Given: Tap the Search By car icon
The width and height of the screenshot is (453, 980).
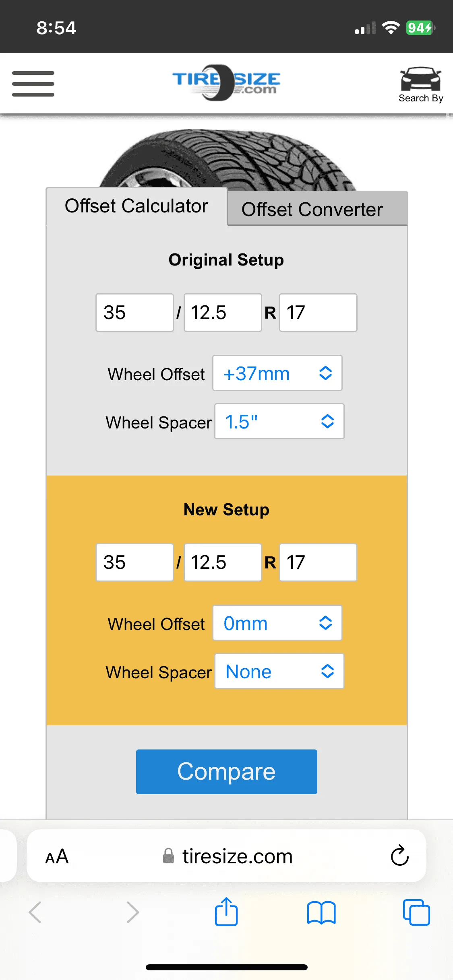Looking at the screenshot, I should click(x=420, y=84).
